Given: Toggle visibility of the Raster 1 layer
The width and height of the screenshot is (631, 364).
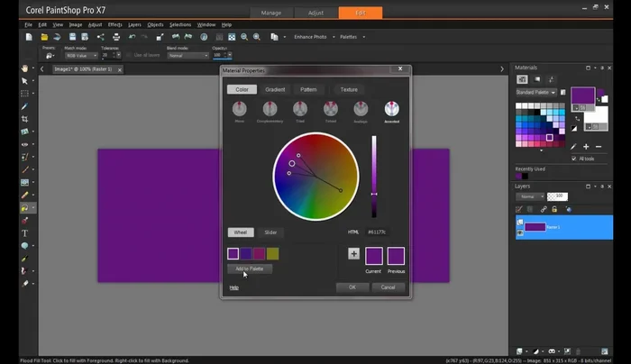Looking at the screenshot, I should (x=521, y=232).
